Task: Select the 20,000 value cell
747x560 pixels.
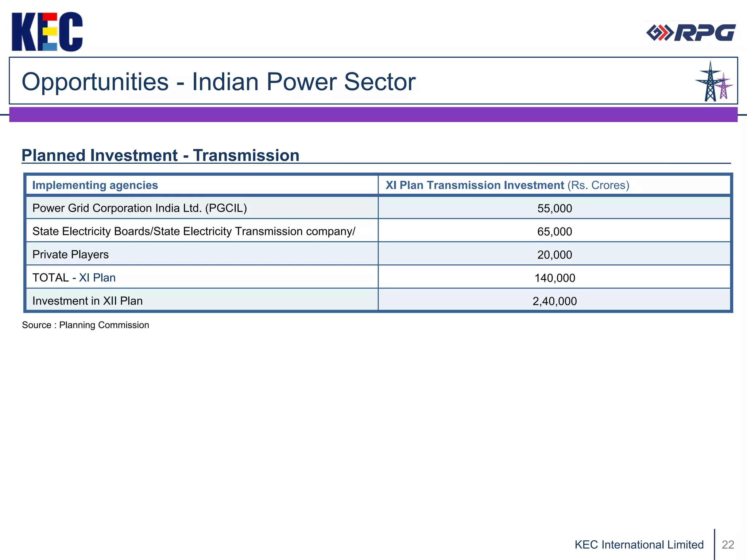Action: 554,254
